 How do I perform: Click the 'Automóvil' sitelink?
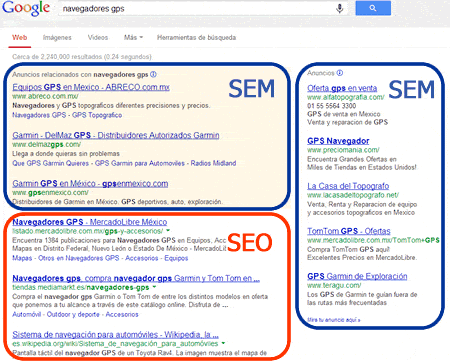coord(26,314)
